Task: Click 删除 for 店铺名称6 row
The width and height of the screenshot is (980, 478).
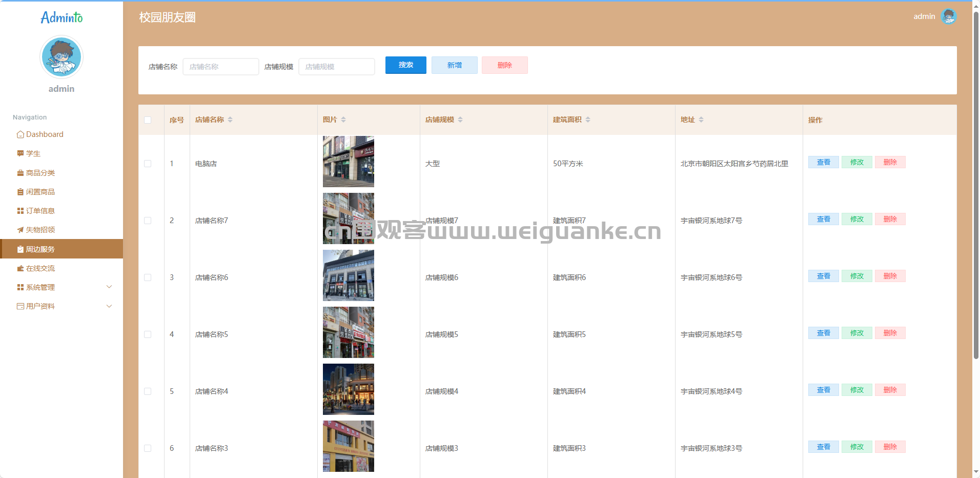Action: 890,276
